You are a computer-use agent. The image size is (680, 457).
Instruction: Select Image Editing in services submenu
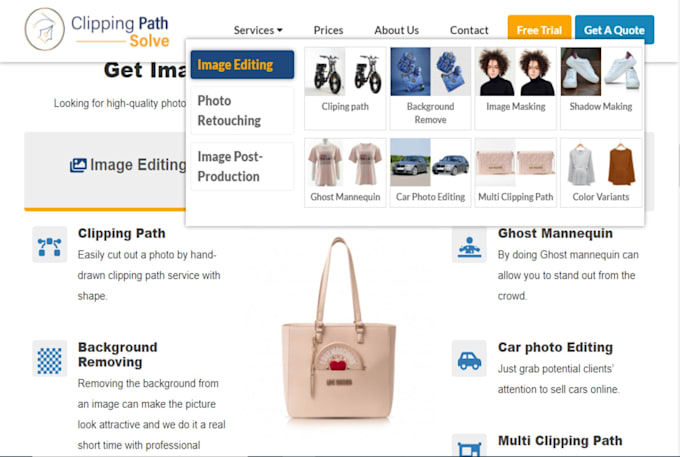tap(242, 65)
